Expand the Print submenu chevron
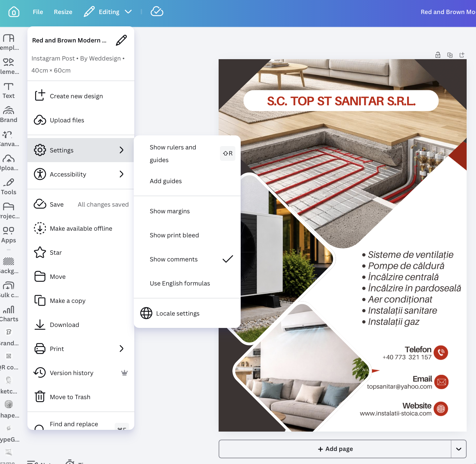The width and height of the screenshot is (476, 464). [121, 349]
